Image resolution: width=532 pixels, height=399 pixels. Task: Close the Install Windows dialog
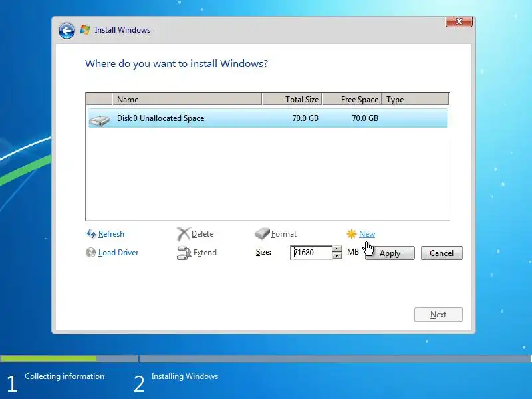click(x=459, y=21)
